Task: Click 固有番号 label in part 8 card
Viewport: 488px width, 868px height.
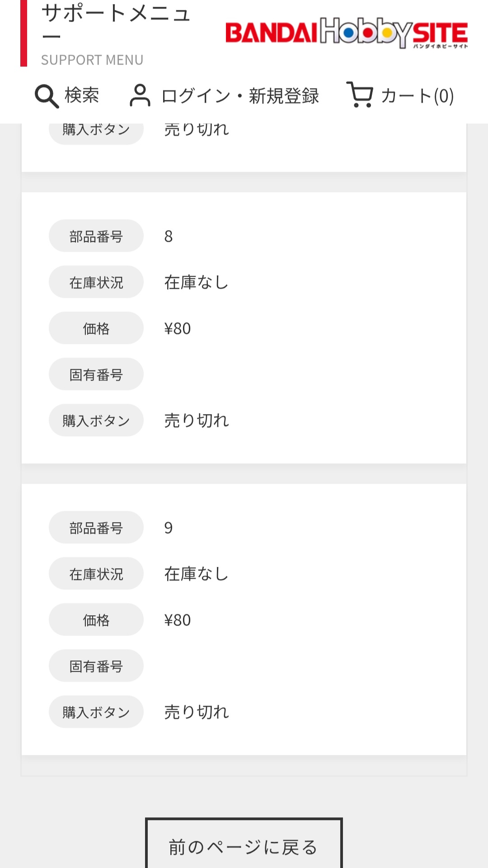Action: pyautogui.click(x=96, y=374)
